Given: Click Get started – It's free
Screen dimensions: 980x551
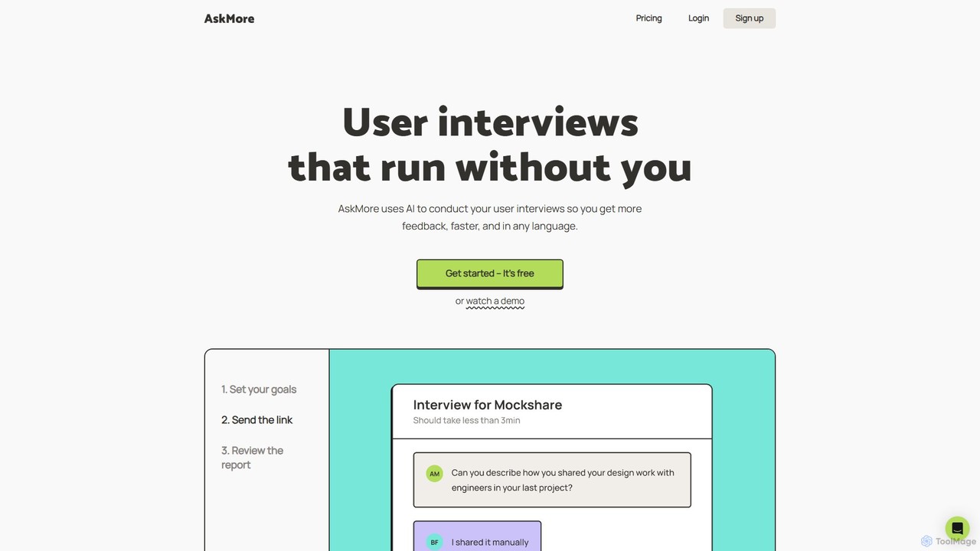Looking at the screenshot, I should coord(490,273).
